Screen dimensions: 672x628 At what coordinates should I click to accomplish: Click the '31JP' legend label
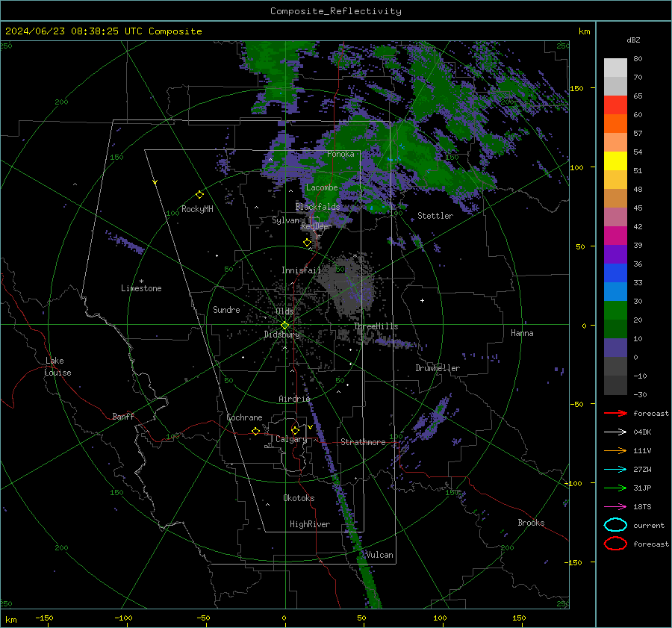[642, 488]
